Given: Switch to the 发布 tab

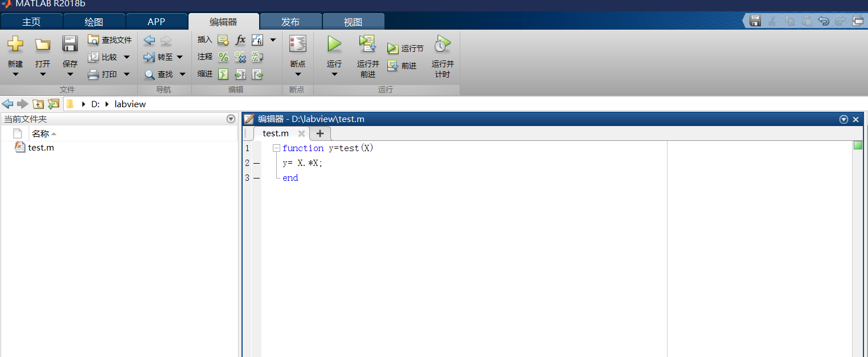Looking at the screenshot, I should (x=290, y=22).
